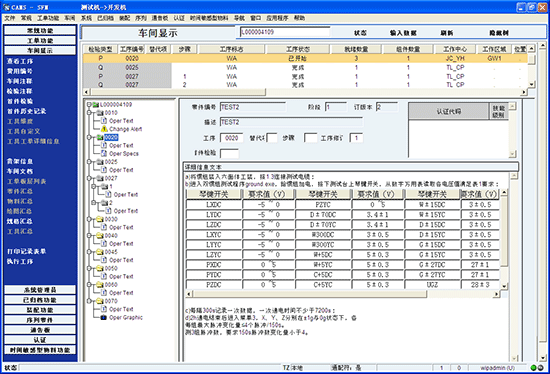The image size is (550, 374).
Task: Select the gray folder icon for 0025
Action: click(100, 162)
